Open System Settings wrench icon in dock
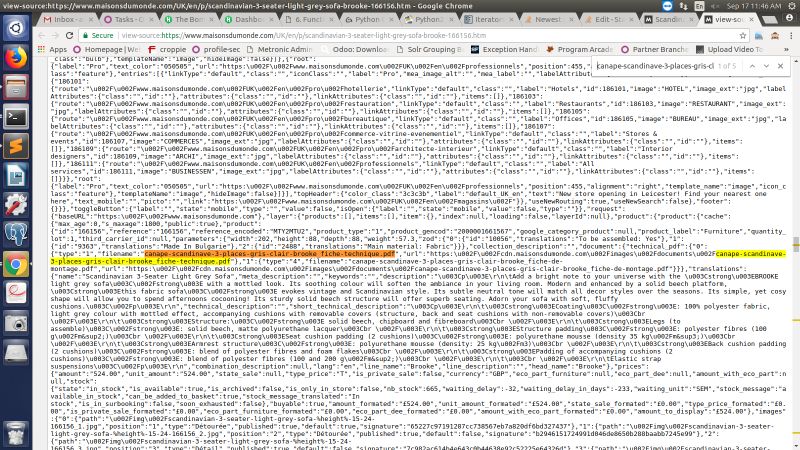This screenshot has height=450, width=800. click(x=16, y=205)
